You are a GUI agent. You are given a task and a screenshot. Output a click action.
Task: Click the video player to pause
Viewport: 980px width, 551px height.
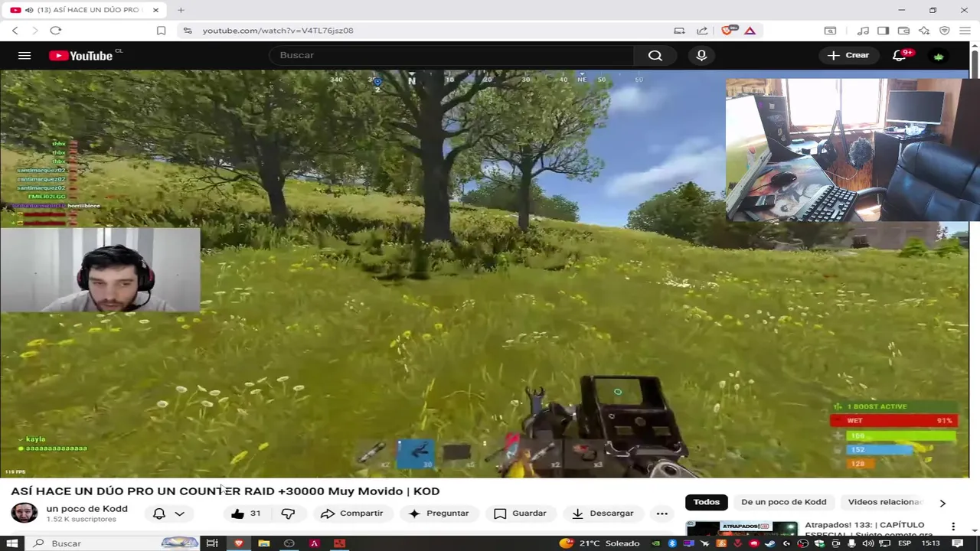pos(485,274)
